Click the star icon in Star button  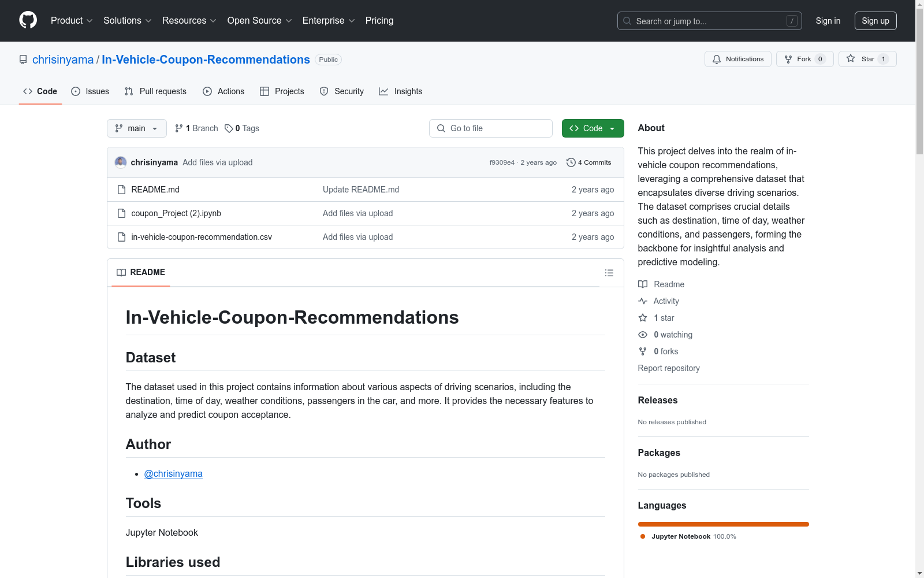coord(851,58)
